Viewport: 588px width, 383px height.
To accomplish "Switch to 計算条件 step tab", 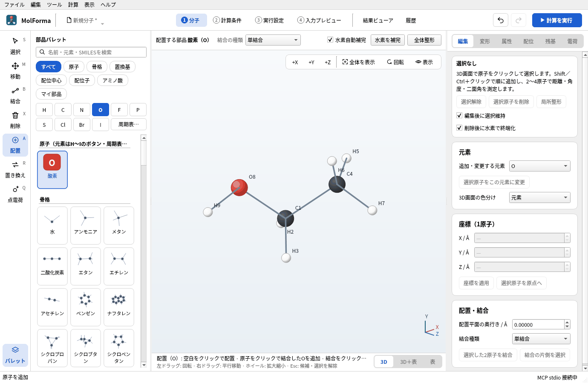I will (x=228, y=20).
